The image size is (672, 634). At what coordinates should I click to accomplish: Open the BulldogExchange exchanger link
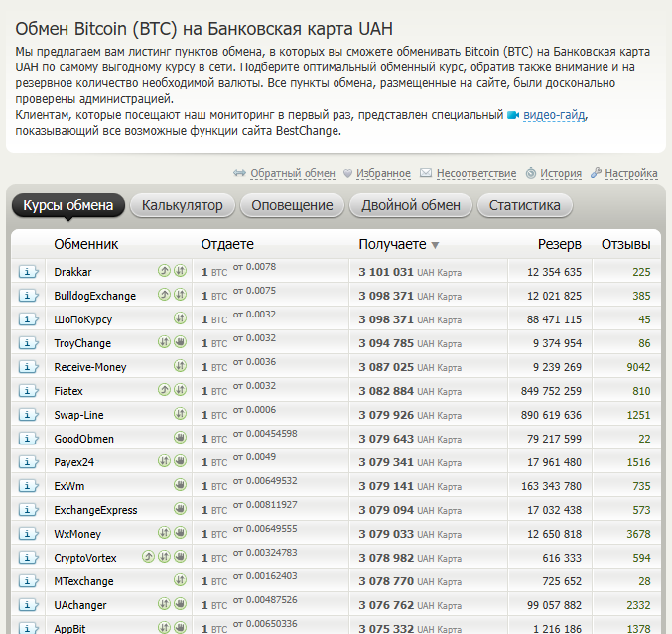pos(95,296)
